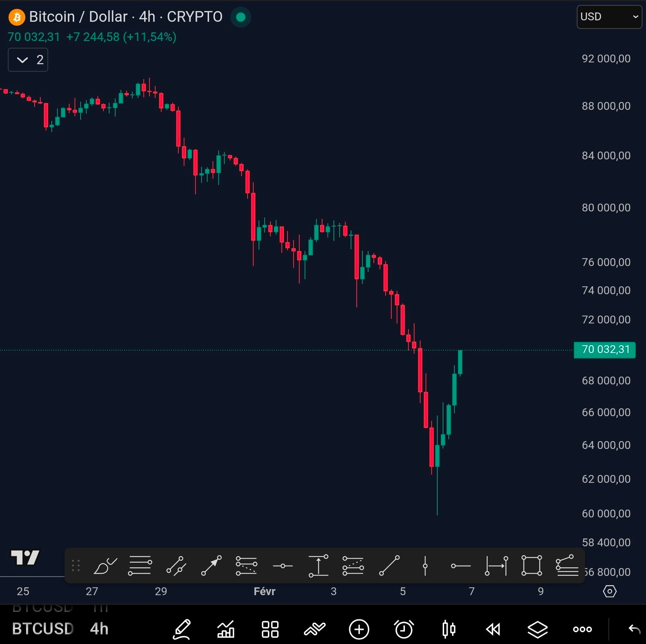The width and height of the screenshot is (646, 644).
Task: Open the indicator templates wave icon
Action: pyautogui.click(x=315, y=629)
